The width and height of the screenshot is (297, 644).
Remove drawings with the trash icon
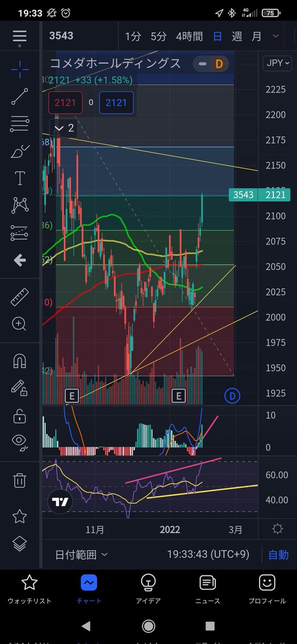click(x=20, y=480)
